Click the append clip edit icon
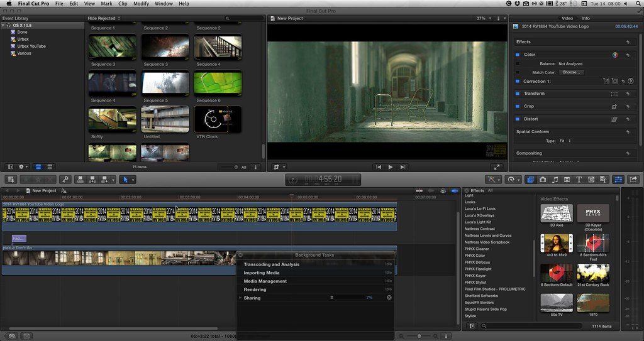The image size is (644, 341). pos(104,180)
